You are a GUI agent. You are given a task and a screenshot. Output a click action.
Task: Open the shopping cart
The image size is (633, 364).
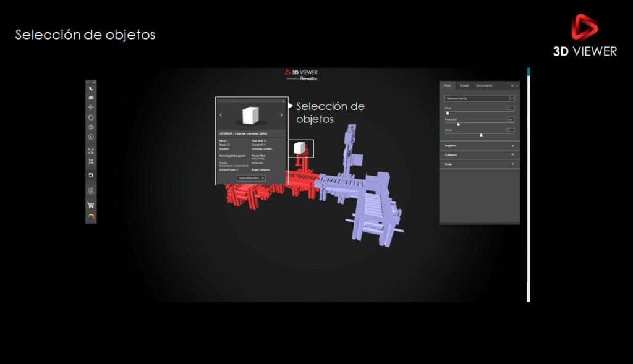[91, 205]
